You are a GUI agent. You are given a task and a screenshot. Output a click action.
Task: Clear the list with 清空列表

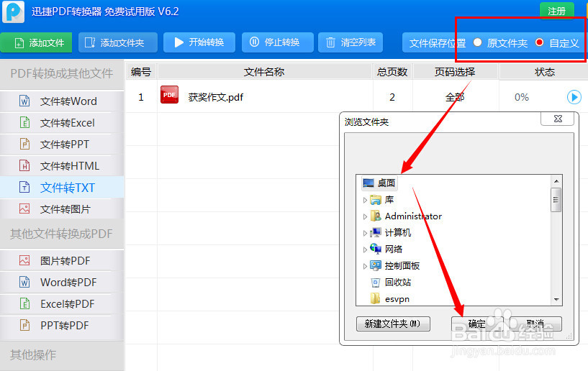[350, 42]
